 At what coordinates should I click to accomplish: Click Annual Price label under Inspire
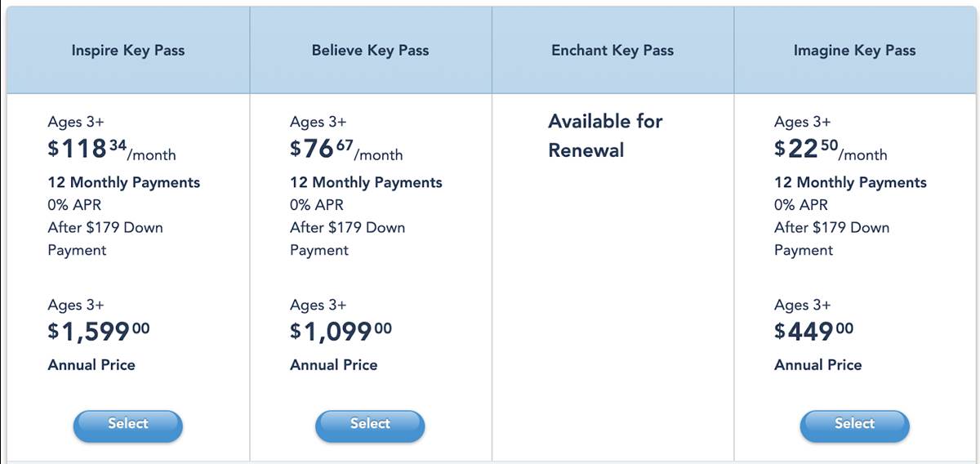[91, 365]
